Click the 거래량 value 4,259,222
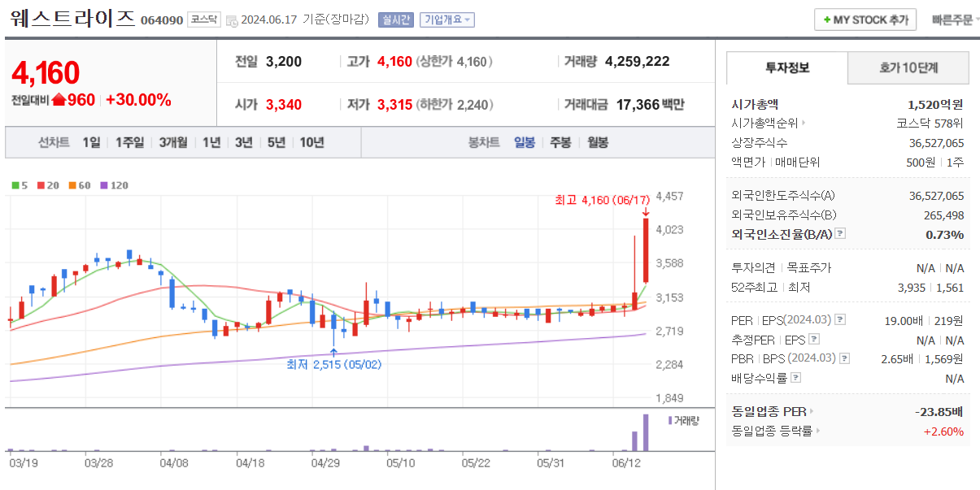The image size is (980, 490). [x=638, y=61]
